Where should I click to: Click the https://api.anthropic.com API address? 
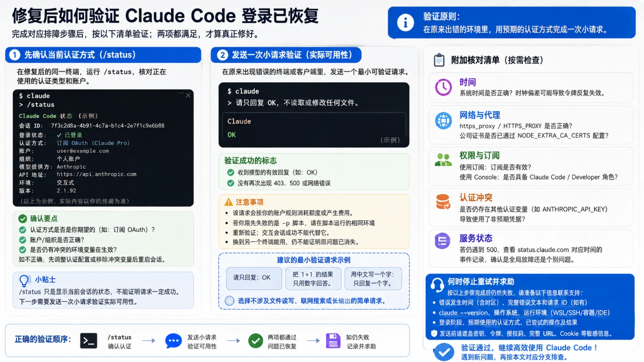(97, 174)
